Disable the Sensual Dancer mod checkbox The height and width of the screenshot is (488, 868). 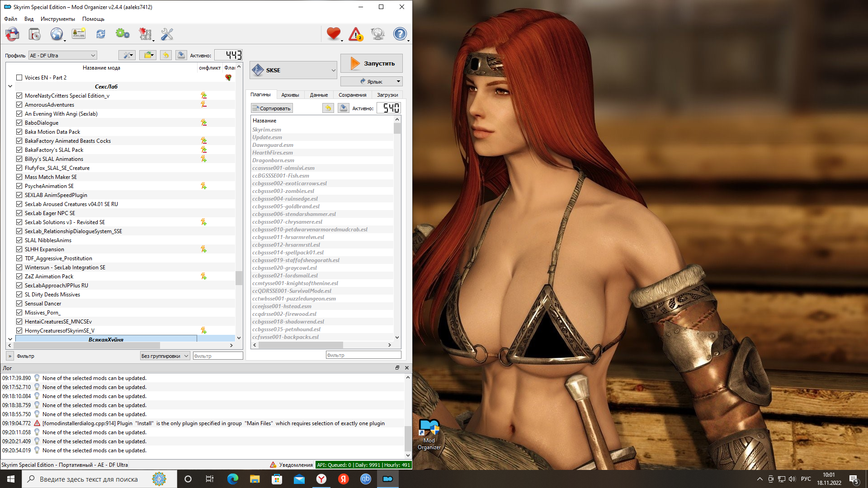coord(19,304)
